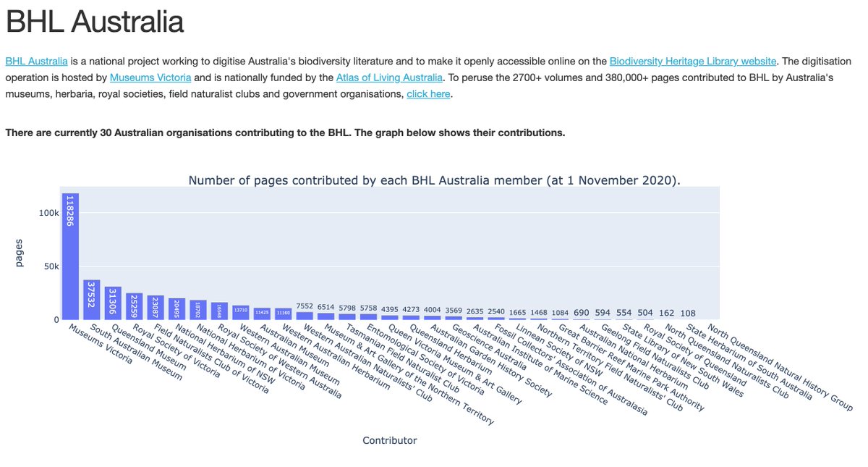Click 'Great Barrier Reef Marine Park Authority' label
This screenshot has height=467, width=868.
pyautogui.click(x=631, y=369)
